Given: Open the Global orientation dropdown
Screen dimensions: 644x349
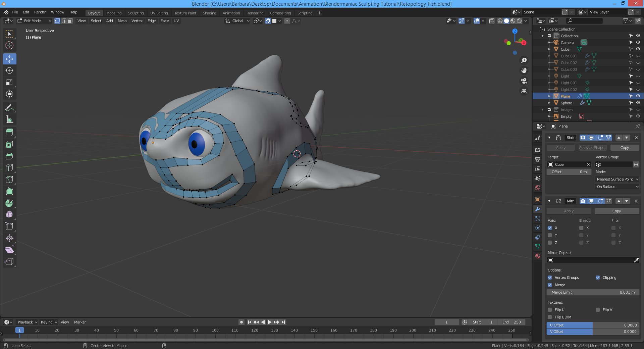Looking at the screenshot, I should coord(237,21).
